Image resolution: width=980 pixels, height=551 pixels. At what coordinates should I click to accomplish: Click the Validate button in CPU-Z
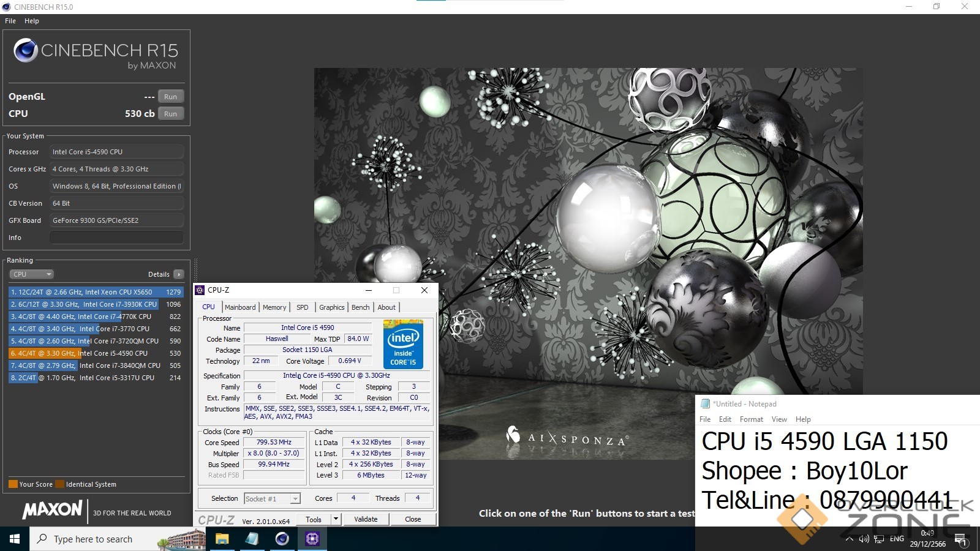(366, 519)
